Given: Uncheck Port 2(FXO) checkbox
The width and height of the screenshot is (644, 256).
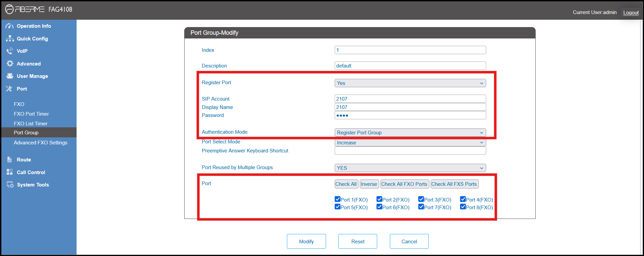Looking at the screenshot, I should [x=379, y=199].
